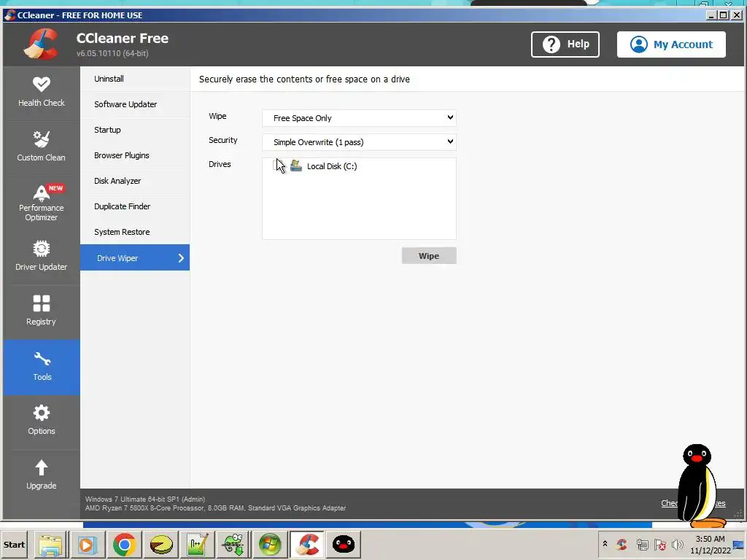747x560 pixels.
Task: Open the yellow Pac-Man taskbar app
Action: (161, 544)
